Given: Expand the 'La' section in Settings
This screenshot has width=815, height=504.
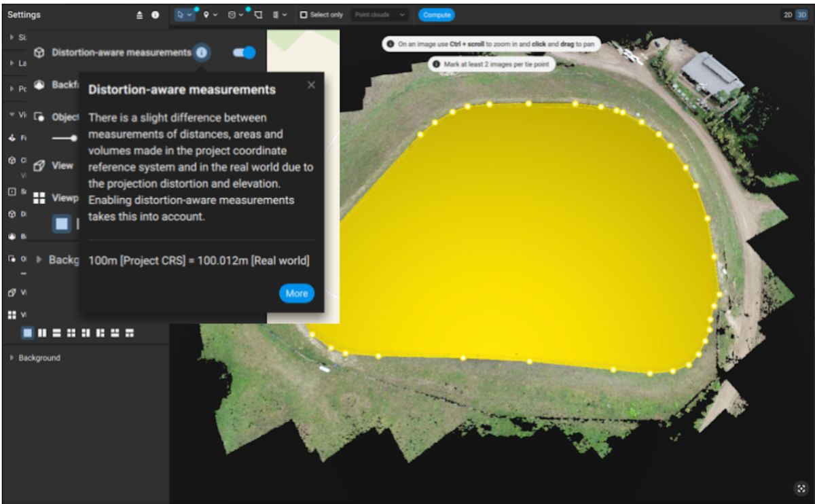Looking at the screenshot, I should pyautogui.click(x=12, y=63).
